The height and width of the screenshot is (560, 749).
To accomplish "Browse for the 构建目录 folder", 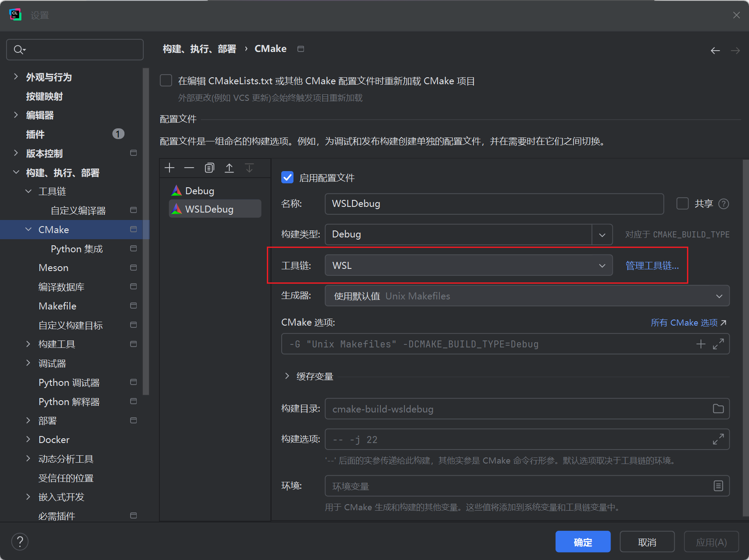I will 718,409.
